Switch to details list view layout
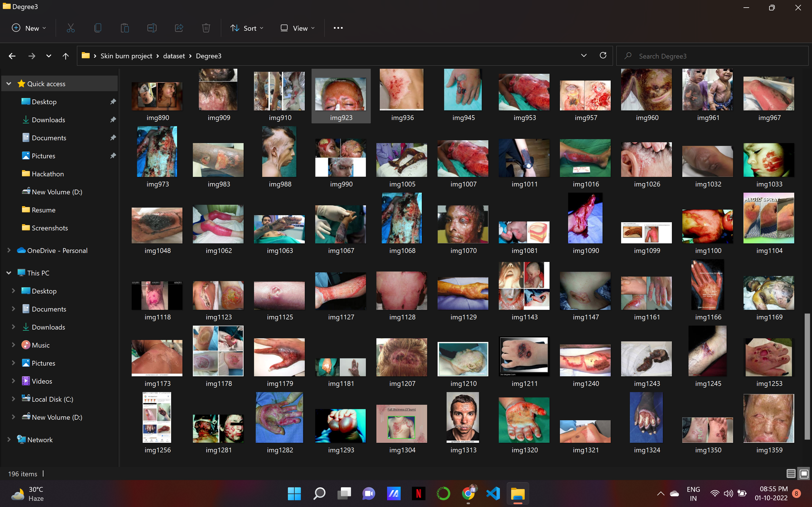This screenshot has width=812, height=507. click(x=791, y=473)
